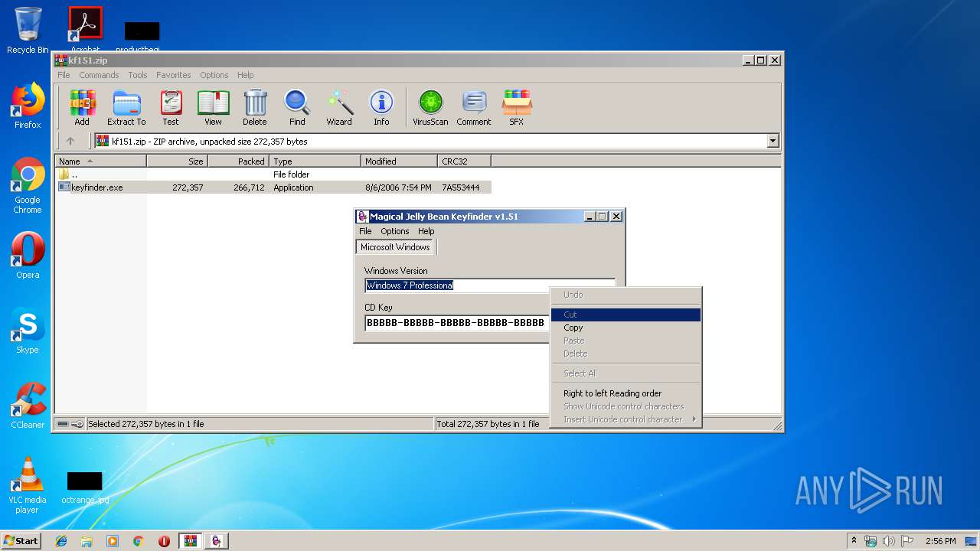The image size is (980, 551).
Task: Sort by Name column header
Action: point(100,161)
